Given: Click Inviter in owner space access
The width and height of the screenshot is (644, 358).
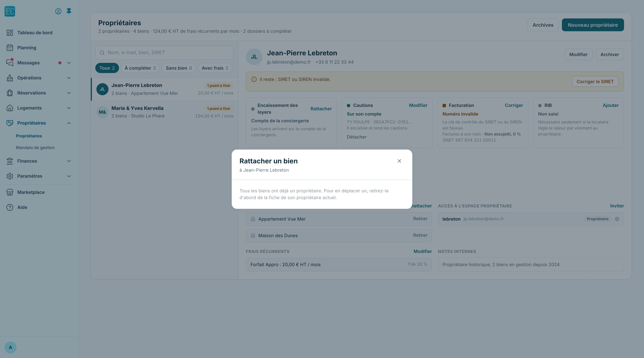Looking at the screenshot, I should point(617,206).
